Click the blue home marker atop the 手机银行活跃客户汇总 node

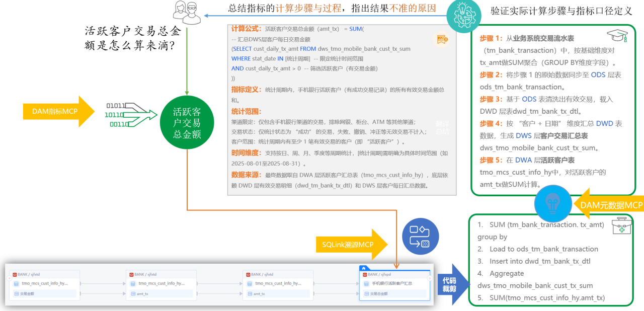coord(364,268)
